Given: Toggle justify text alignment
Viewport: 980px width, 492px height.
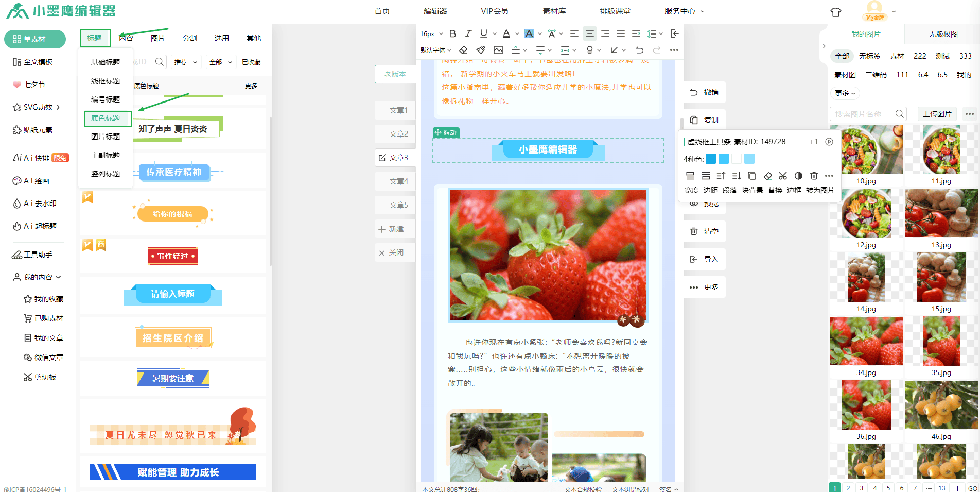Looking at the screenshot, I should tap(621, 33).
